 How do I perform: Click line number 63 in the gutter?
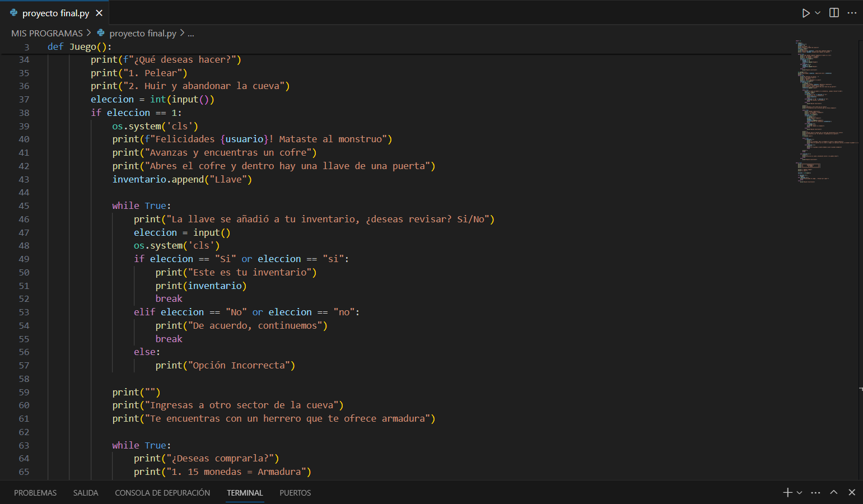(x=24, y=446)
